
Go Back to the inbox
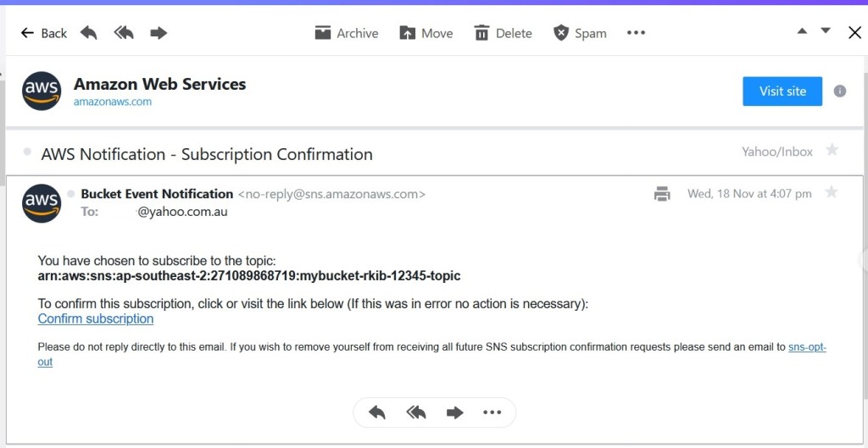(44, 33)
